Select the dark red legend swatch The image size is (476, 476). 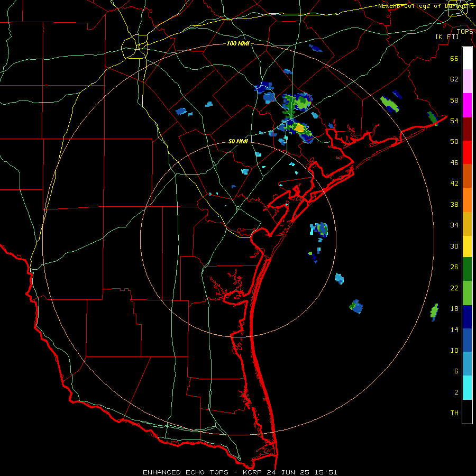click(x=467, y=129)
